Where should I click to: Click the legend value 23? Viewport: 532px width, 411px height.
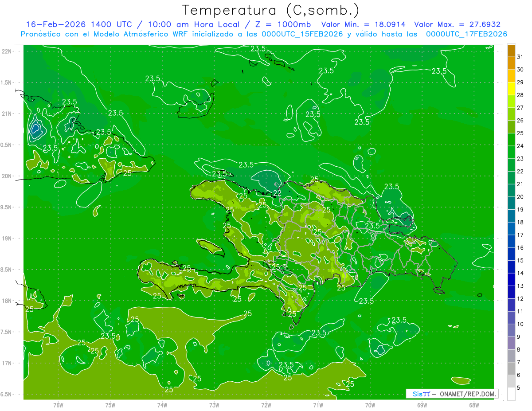(520, 159)
